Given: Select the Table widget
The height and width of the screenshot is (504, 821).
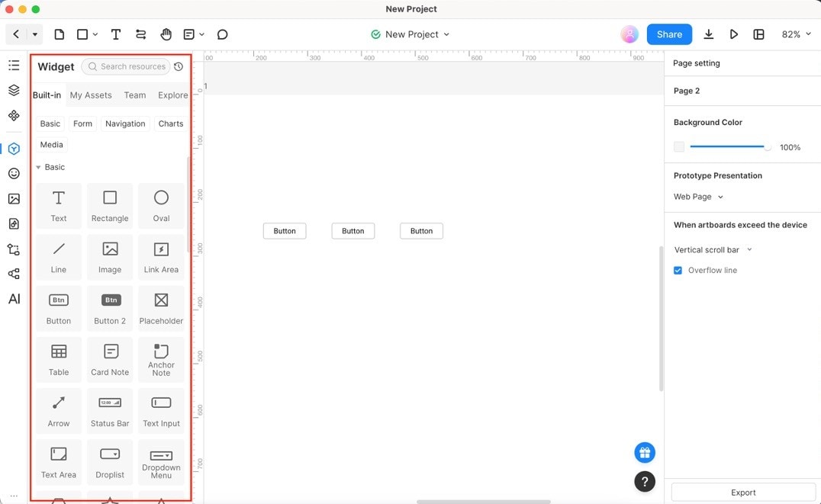Looking at the screenshot, I should [59, 360].
